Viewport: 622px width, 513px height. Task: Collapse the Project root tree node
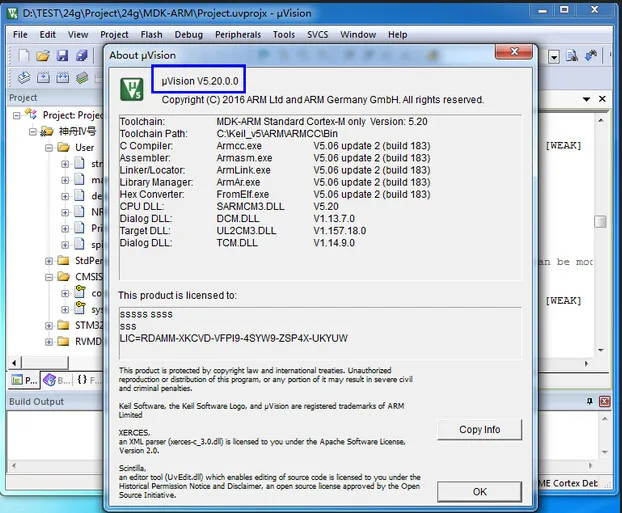(x=17, y=115)
